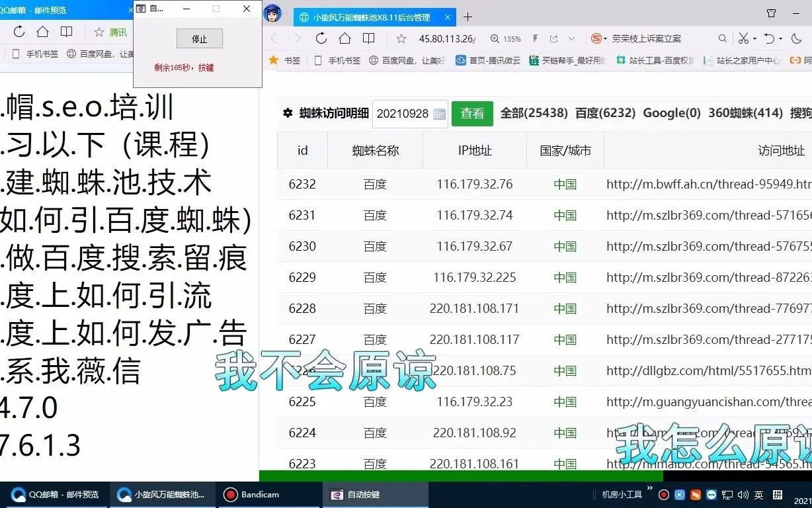
Task: Select the Google(0) filter
Action: [672, 113]
